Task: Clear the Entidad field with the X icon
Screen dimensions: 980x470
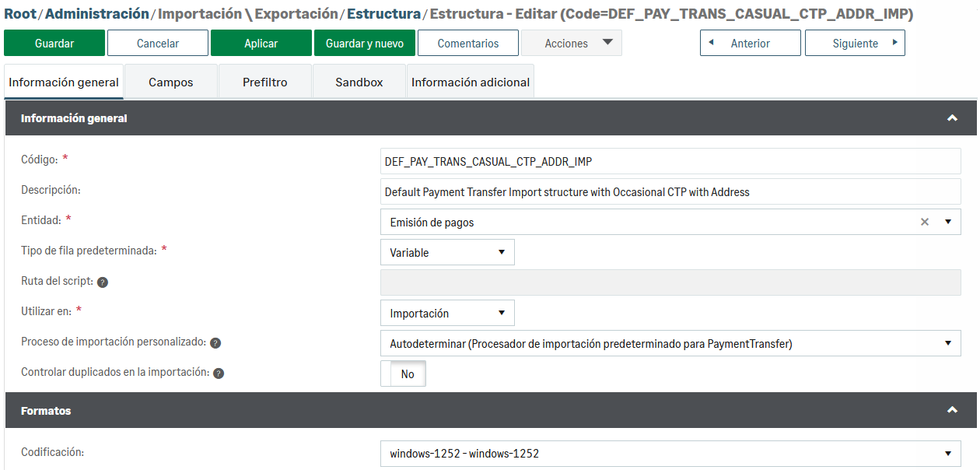Action: (925, 222)
